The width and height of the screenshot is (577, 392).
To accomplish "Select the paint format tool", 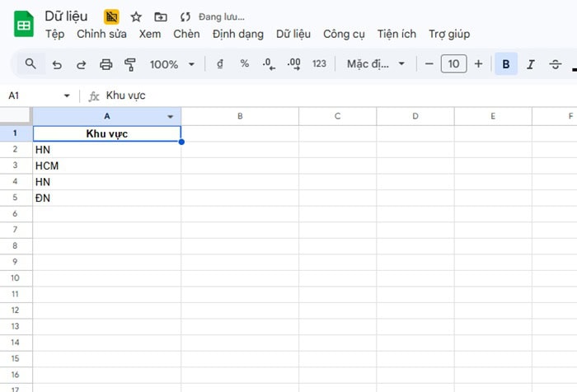I will (x=129, y=64).
